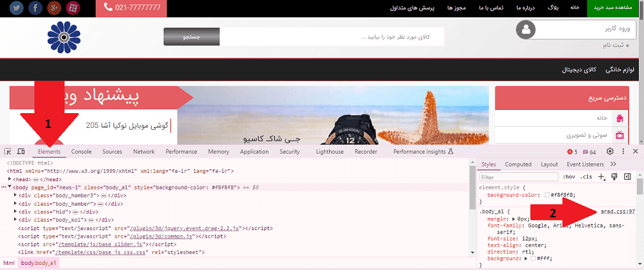Open DevTools settings gear

(610, 152)
